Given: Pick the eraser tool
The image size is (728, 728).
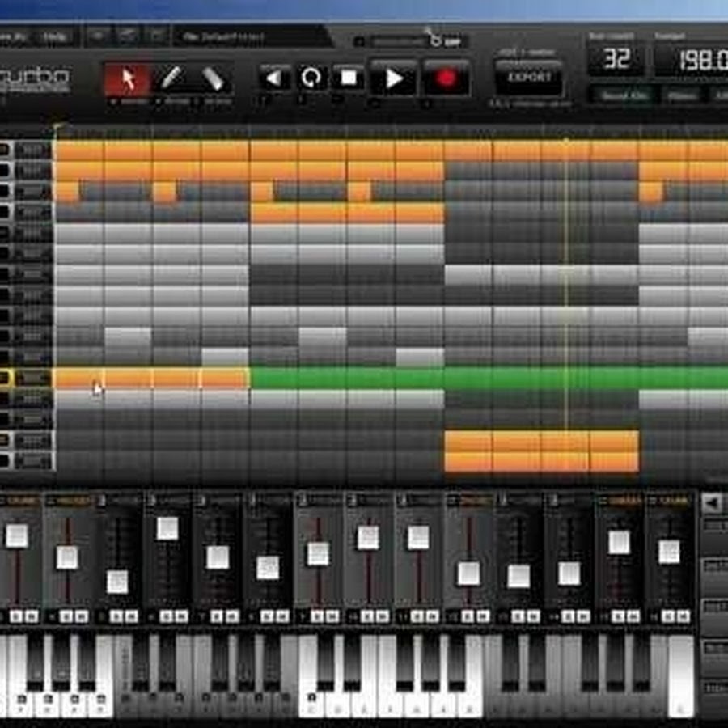Looking at the screenshot, I should click(213, 79).
